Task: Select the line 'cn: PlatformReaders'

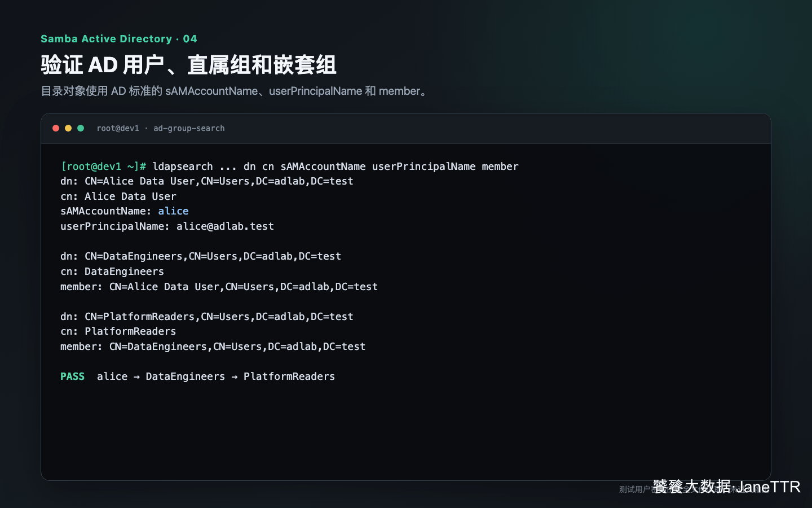Action: pos(118,331)
